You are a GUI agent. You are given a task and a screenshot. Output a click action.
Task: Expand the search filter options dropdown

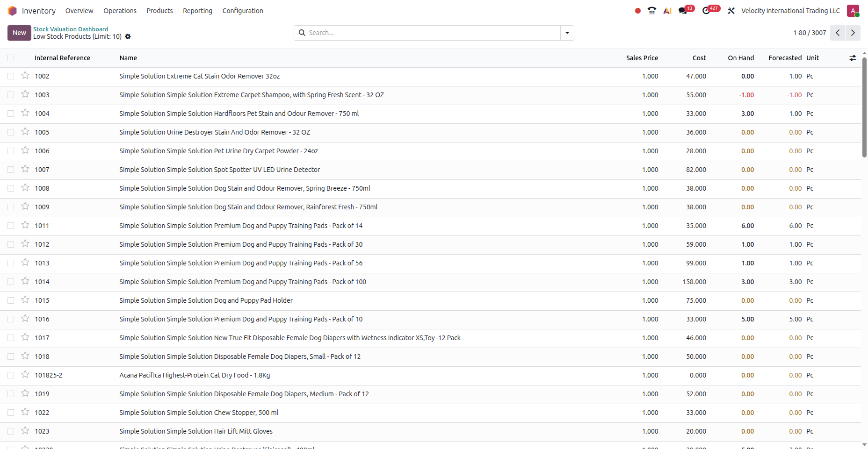coord(567,33)
